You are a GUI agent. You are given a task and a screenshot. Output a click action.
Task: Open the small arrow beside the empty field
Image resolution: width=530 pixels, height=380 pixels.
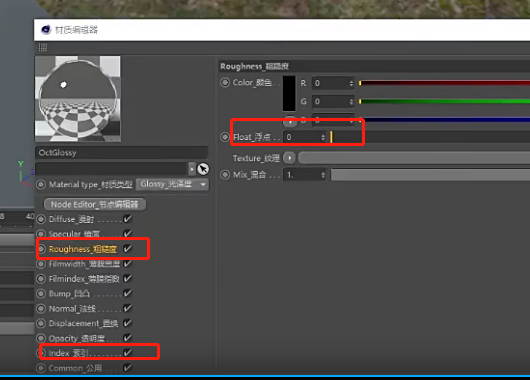point(192,169)
